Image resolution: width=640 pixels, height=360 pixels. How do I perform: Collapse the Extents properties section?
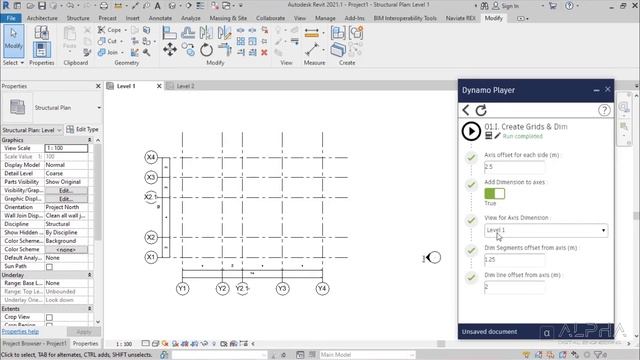point(89,309)
